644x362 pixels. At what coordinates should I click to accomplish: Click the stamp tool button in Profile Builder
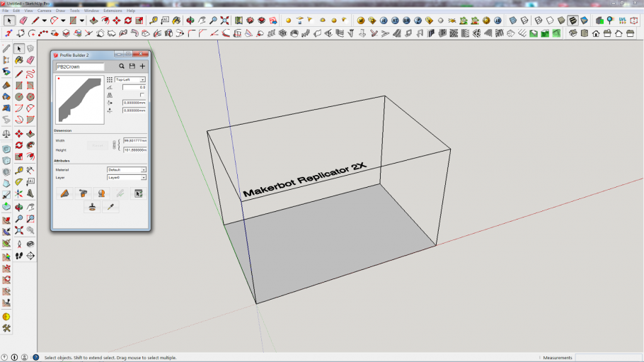pyautogui.click(x=92, y=207)
